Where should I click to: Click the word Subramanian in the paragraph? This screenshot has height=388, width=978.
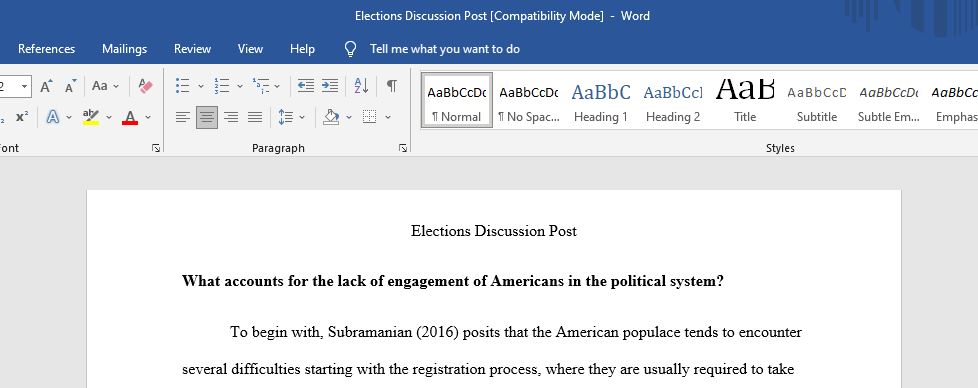[369, 332]
